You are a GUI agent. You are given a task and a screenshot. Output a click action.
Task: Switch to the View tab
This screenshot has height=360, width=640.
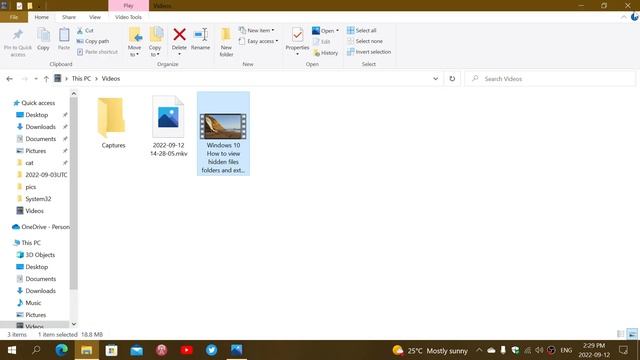[x=95, y=17]
